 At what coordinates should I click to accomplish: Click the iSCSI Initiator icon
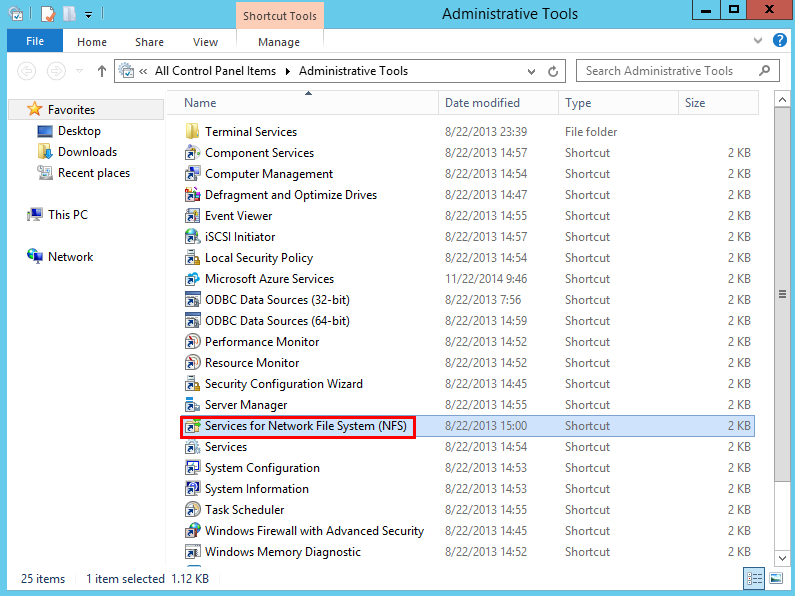click(192, 237)
